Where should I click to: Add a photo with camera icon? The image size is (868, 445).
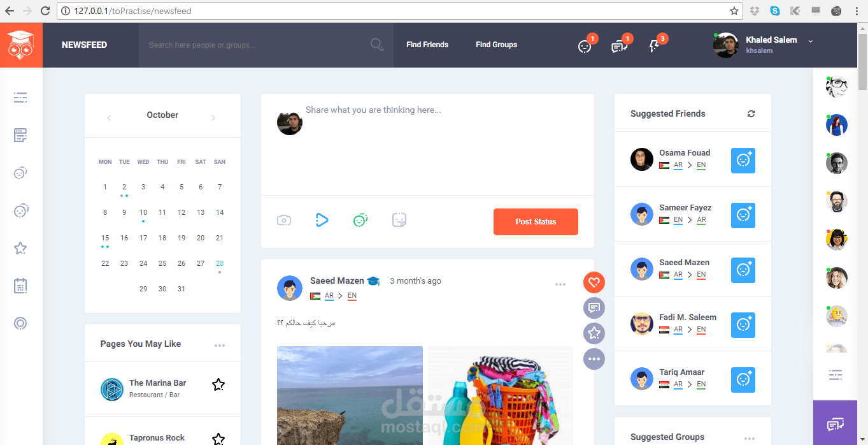tap(284, 221)
